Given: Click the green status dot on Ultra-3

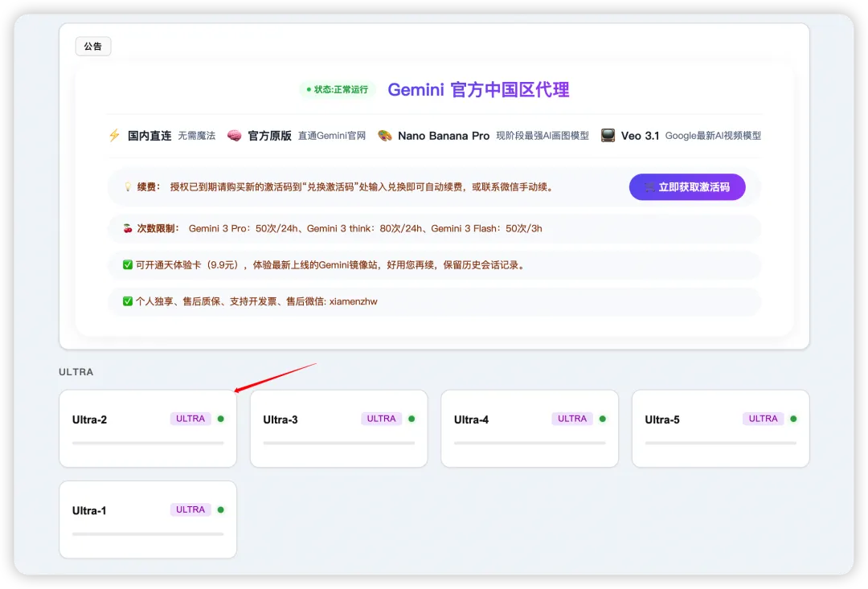Looking at the screenshot, I should click(x=411, y=419).
